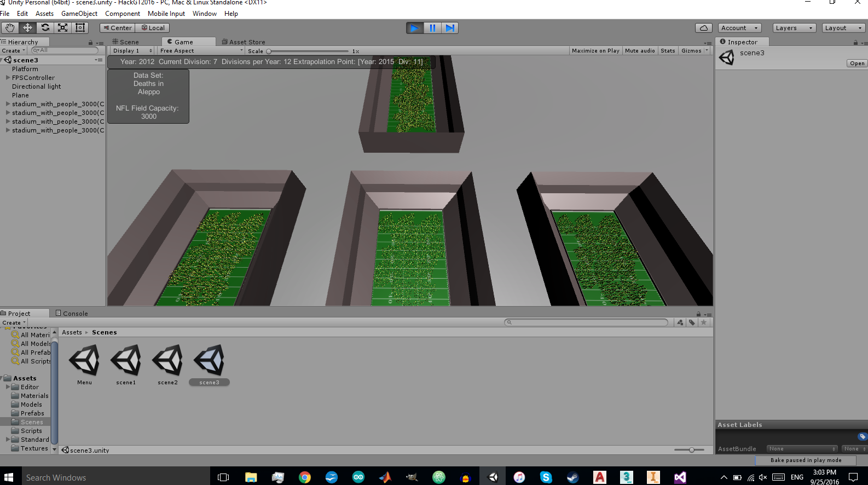
Task: Expand the Standard folder
Action: pyautogui.click(x=8, y=440)
